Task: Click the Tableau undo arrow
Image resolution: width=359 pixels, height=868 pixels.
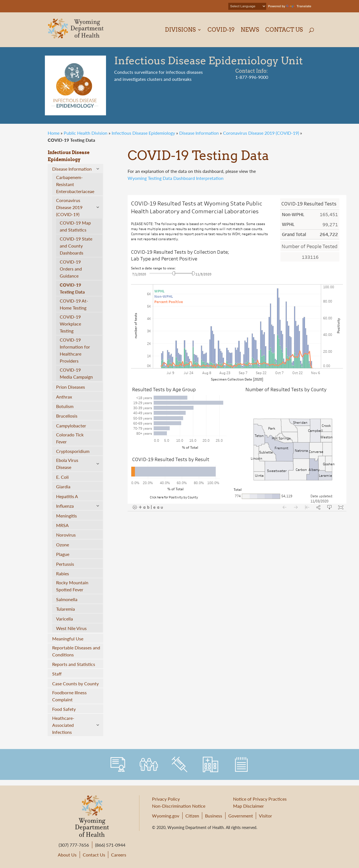Action: [284, 507]
